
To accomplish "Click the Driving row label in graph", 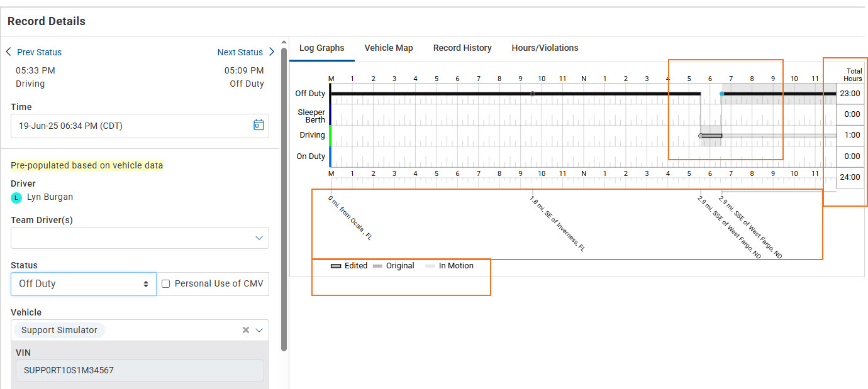I will [x=313, y=135].
